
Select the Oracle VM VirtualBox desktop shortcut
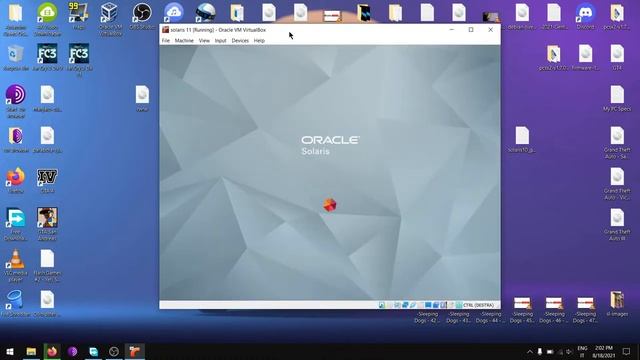tap(110, 18)
